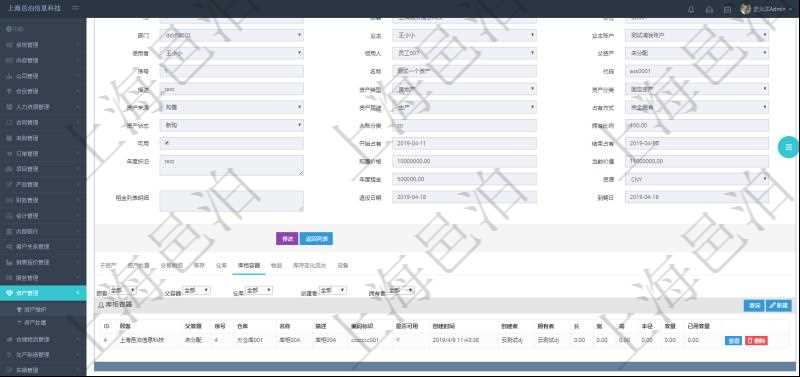Screen dimensions: 800x377
Task: Select 资产台账 submenu item
Action: point(34,322)
